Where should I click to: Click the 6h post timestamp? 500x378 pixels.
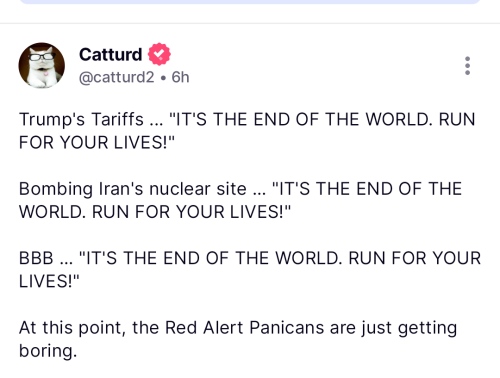point(180,77)
